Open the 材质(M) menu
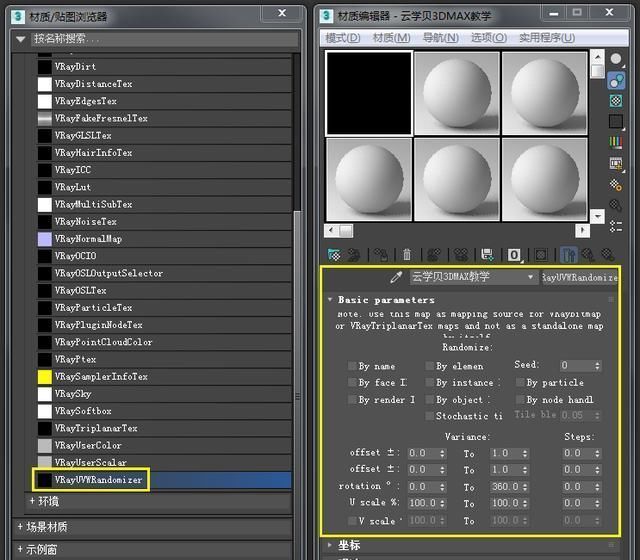 tap(391, 38)
